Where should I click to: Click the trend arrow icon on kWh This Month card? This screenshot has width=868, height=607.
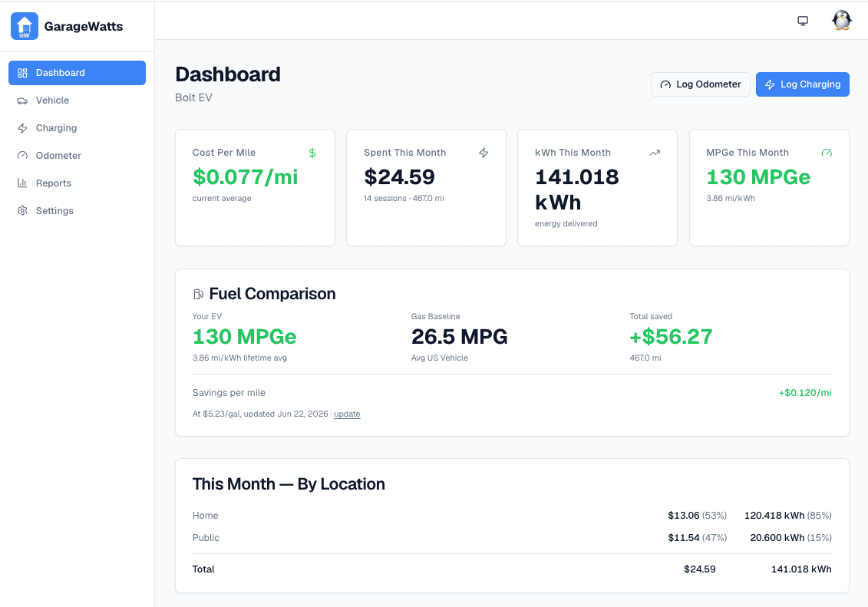655,153
